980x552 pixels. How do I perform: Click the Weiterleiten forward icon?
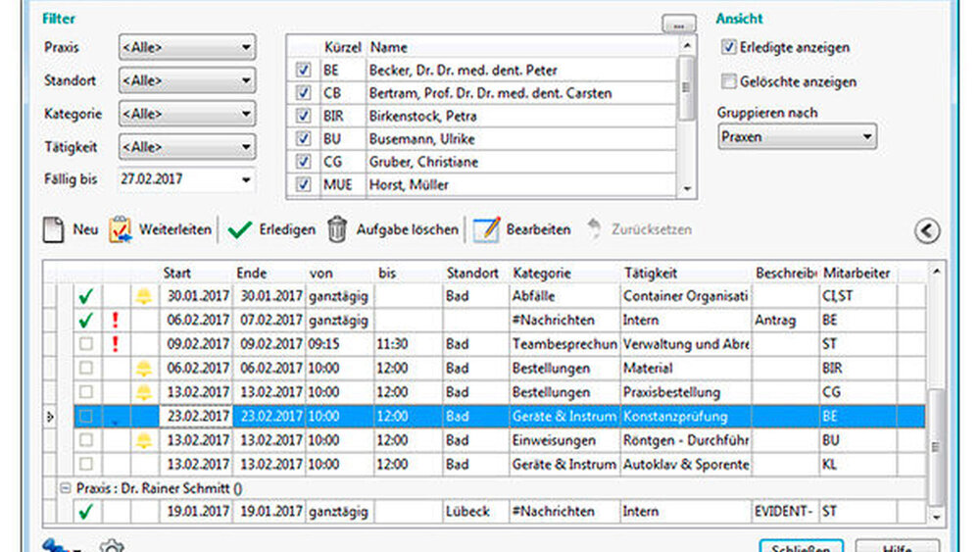pos(121,229)
